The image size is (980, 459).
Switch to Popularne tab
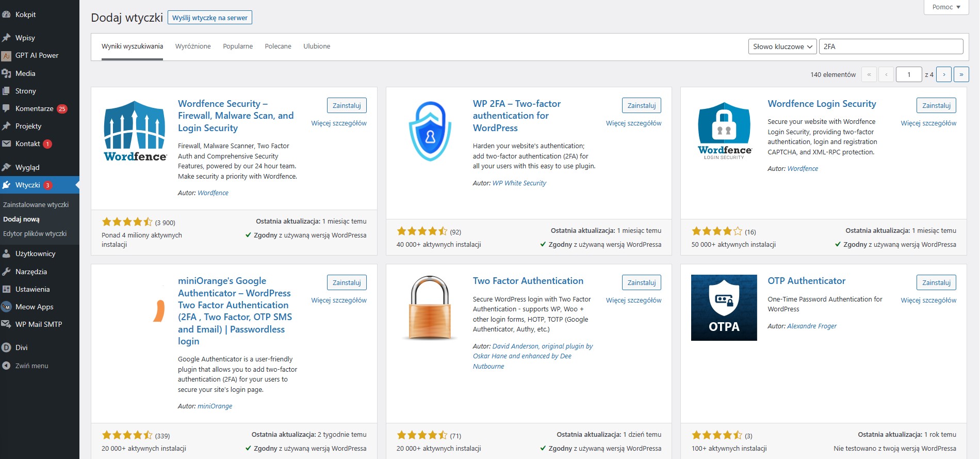pyautogui.click(x=238, y=46)
